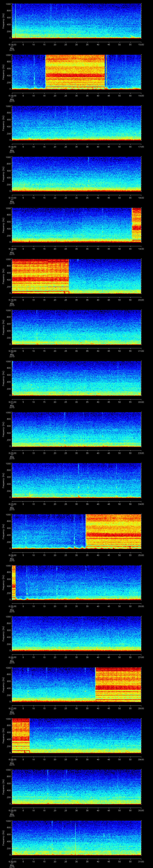Screen dimensions: 153x868
Task: Click the 21:00 end time label
Action: pos(141,351)
